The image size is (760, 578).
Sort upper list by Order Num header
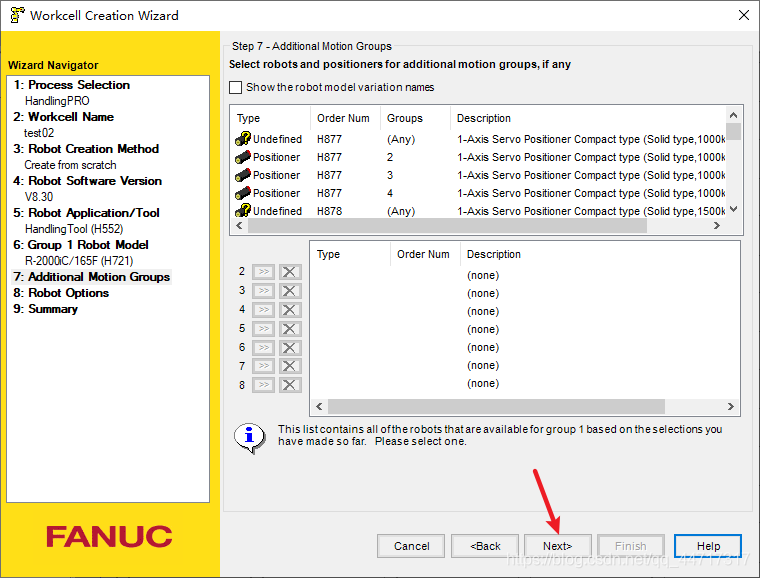click(x=345, y=118)
